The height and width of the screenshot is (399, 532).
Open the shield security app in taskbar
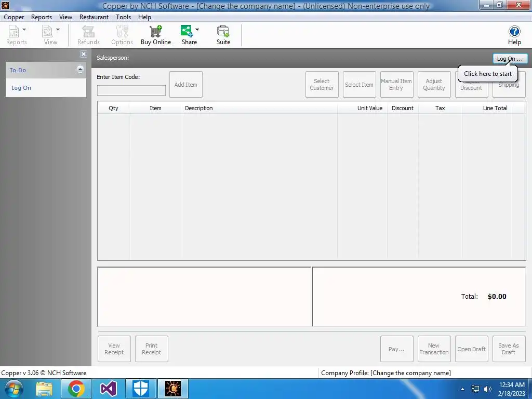click(x=140, y=389)
